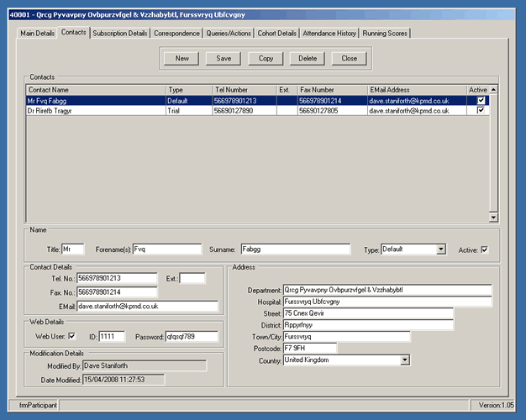Image resolution: width=526 pixels, height=420 pixels.
Task: Open the Attendance History tab
Action: 329,34
